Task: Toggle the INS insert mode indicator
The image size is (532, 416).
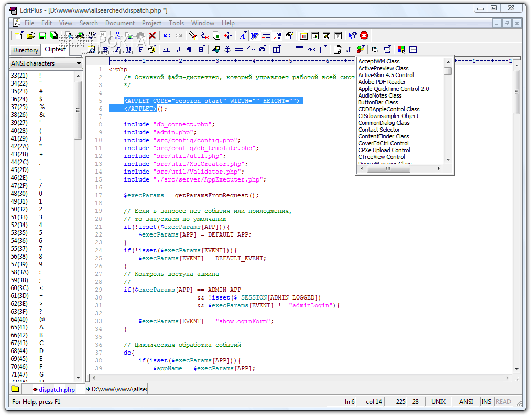Action: tap(486, 402)
